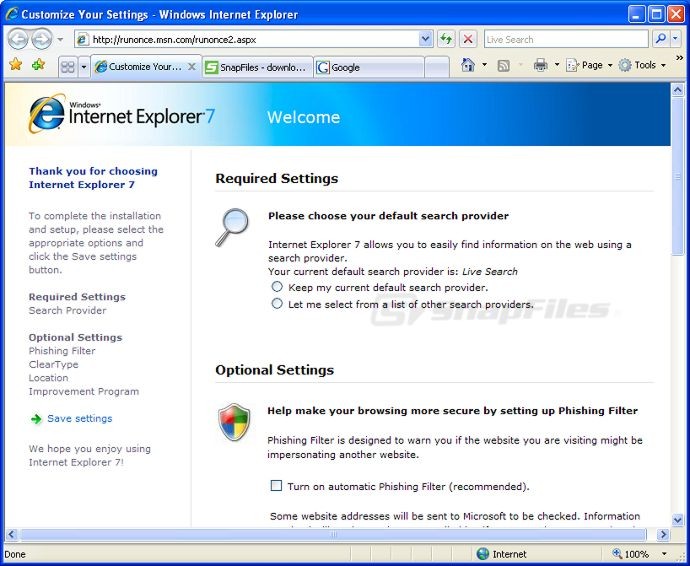Click the RSS Feeds icon

tap(503, 66)
